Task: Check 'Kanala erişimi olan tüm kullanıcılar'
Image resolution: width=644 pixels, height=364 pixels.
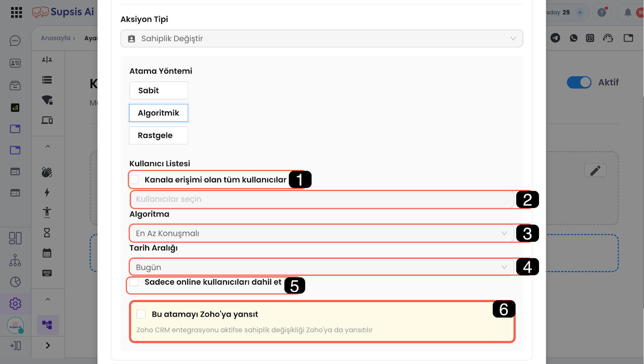Action: pyautogui.click(x=134, y=179)
